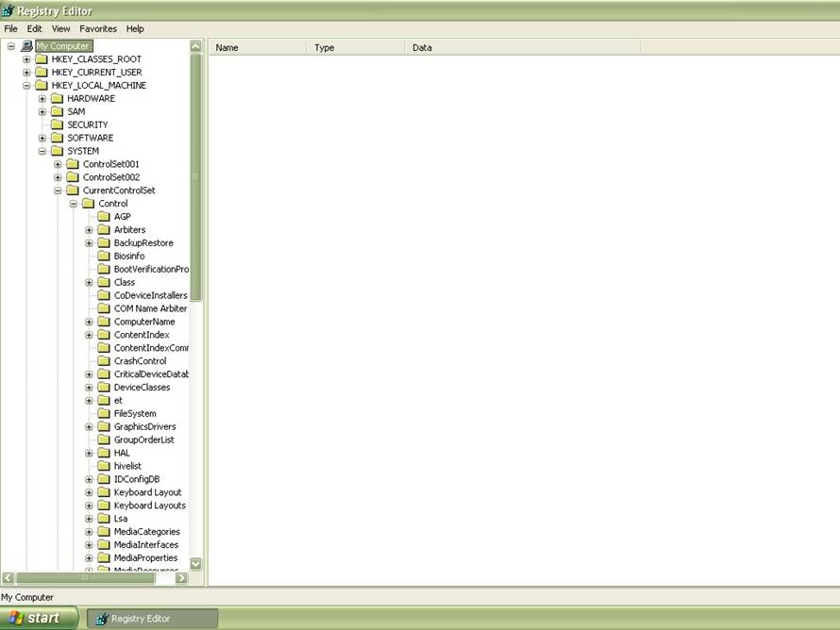Click the CurrentControlSet folder icon
Screen dimensions: 840x630
pos(73,190)
